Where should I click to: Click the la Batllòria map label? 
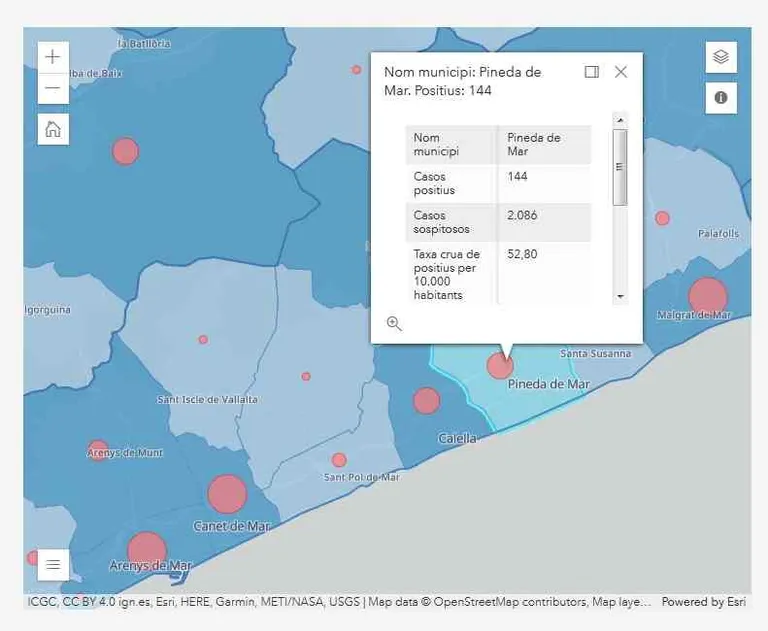[x=144, y=44]
